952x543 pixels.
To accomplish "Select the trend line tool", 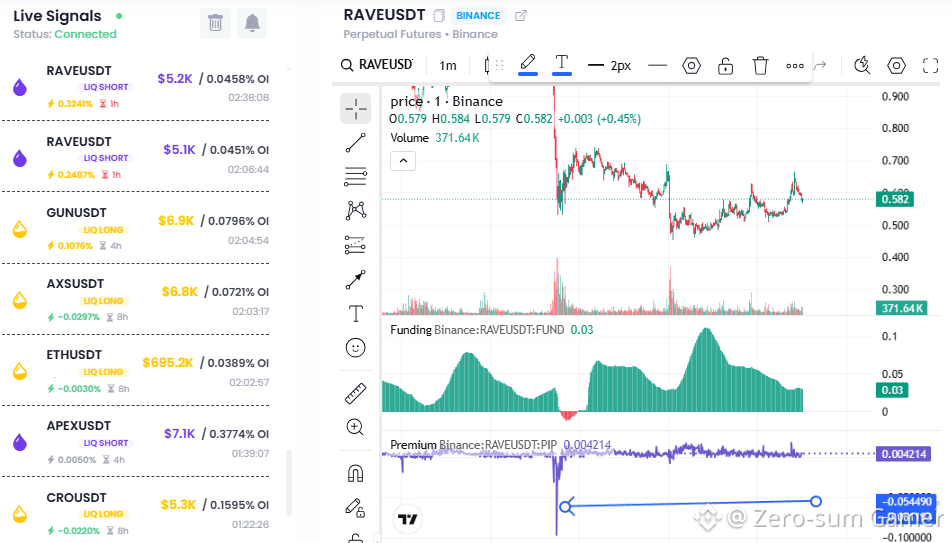I will tap(356, 143).
